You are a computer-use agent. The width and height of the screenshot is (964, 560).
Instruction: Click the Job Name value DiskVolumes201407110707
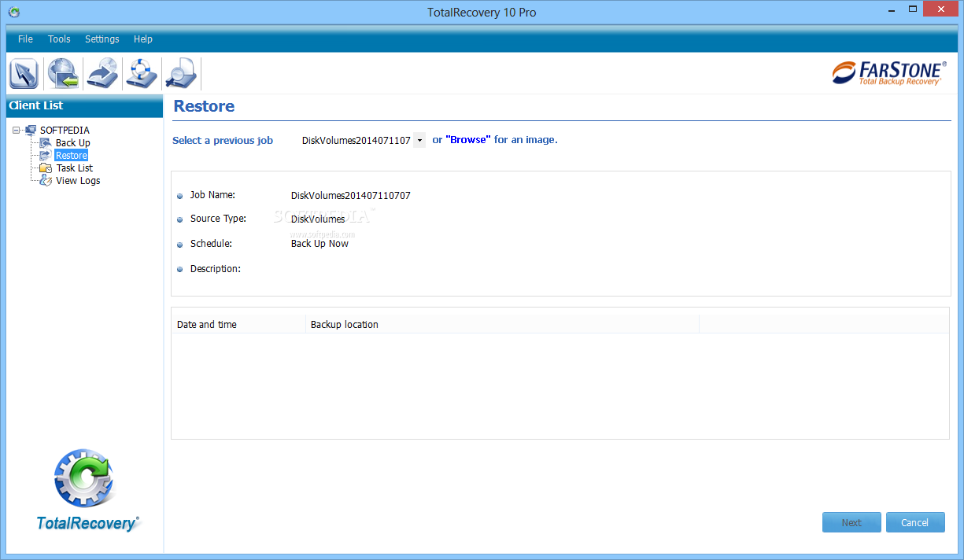(351, 195)
